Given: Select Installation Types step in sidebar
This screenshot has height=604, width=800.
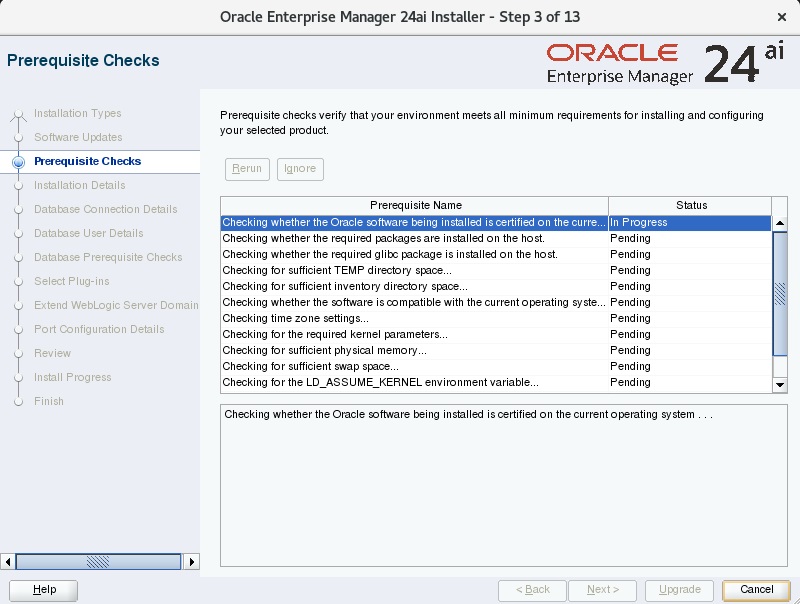Looking at the screenshot, I should [78, 113].
